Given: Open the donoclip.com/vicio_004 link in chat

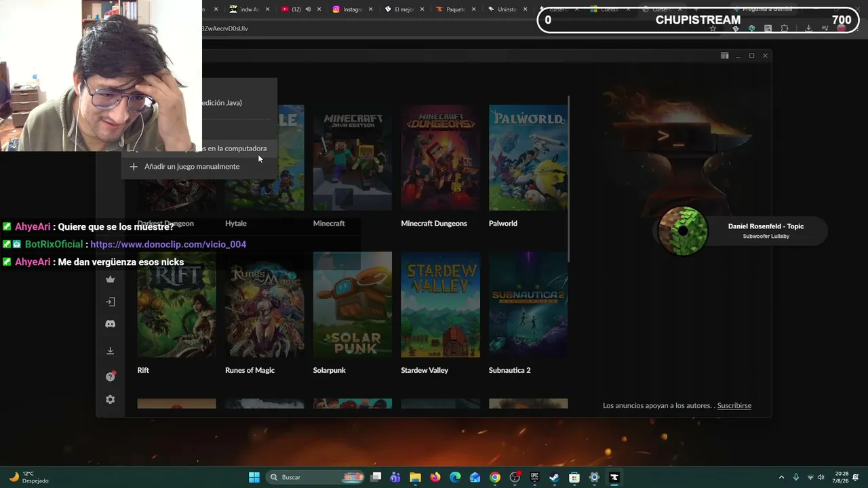Looking at the screenshot, I should [x=168, y=245].
